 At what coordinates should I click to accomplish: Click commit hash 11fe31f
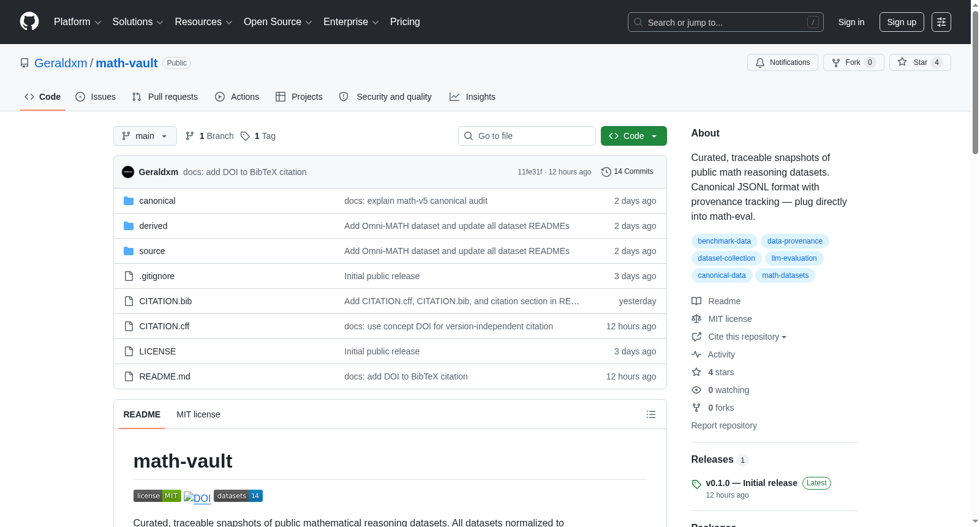point(530,172)
